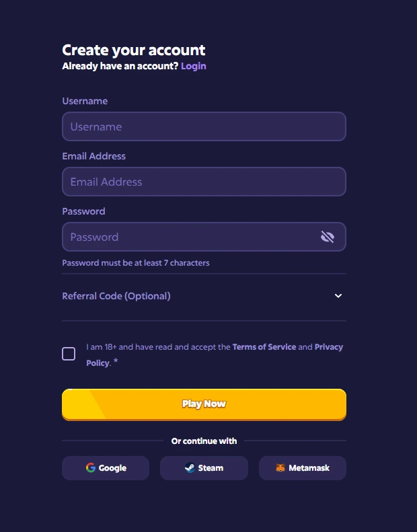Viewport: 417px width, 532px height.
Task: Expand the Referral Code chevron arrow
Action: click(338, 296)
